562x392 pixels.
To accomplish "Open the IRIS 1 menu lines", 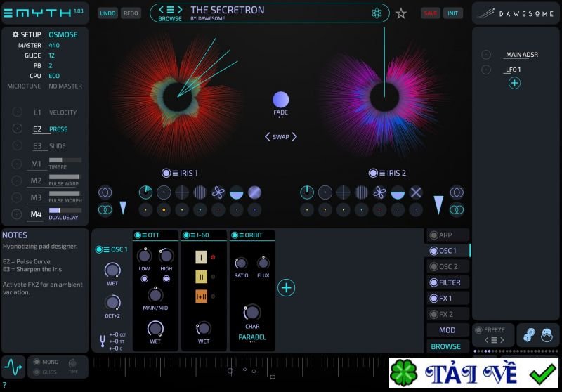I will [175, 173].
